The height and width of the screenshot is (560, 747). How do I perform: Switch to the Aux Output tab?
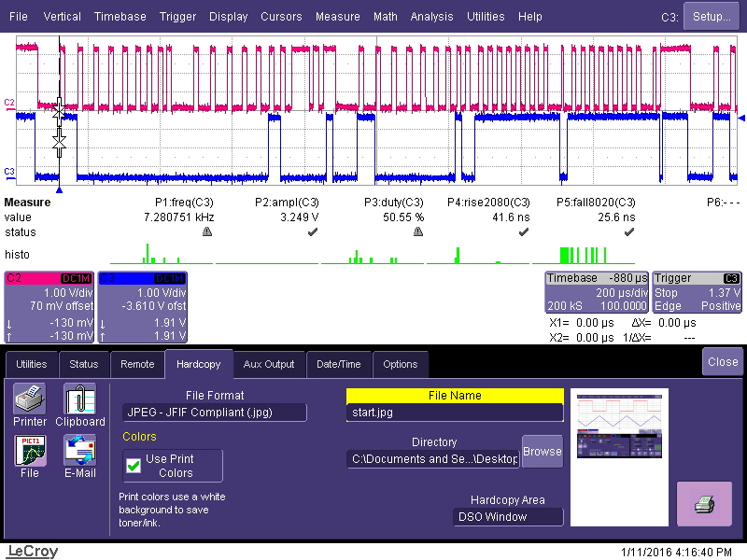click(269, 364)
